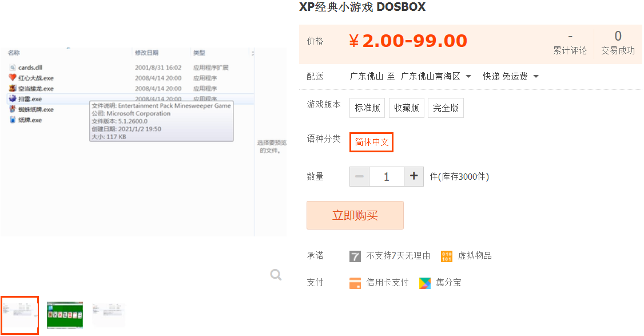Expand the 快递 免运费 shipping dropdown arrow
The image size is (644, 336).
(x=535, y=77)
